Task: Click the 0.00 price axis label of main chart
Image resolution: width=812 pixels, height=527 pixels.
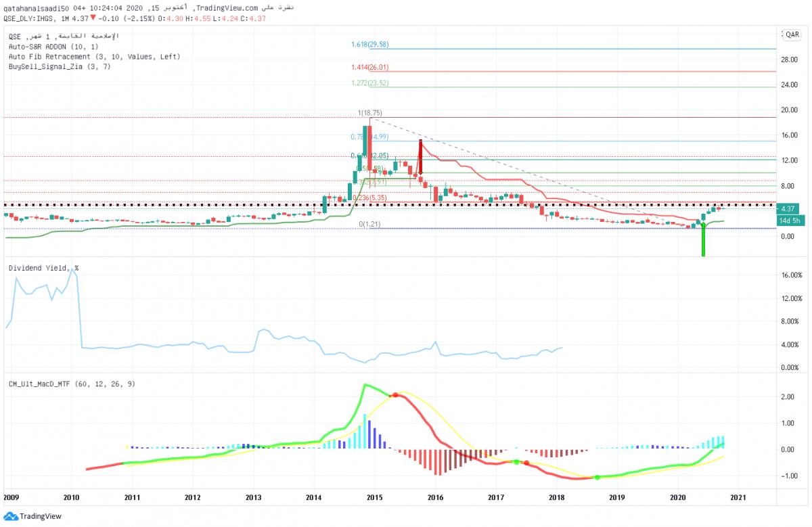Action: tap(788, 236)
